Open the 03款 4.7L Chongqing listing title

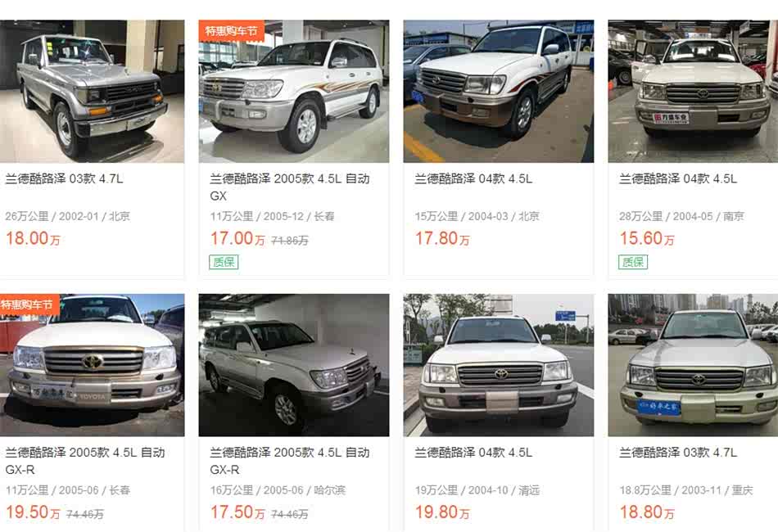[x=678, y=453]
